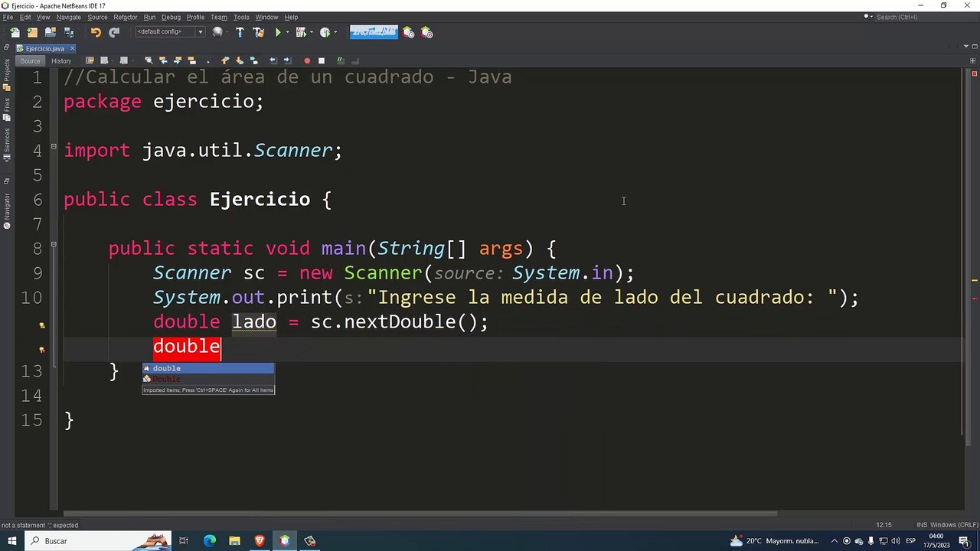Click the Profile Project toolbar icon
The height and width of the screenshot is (551, 980).
coord(325,32)
